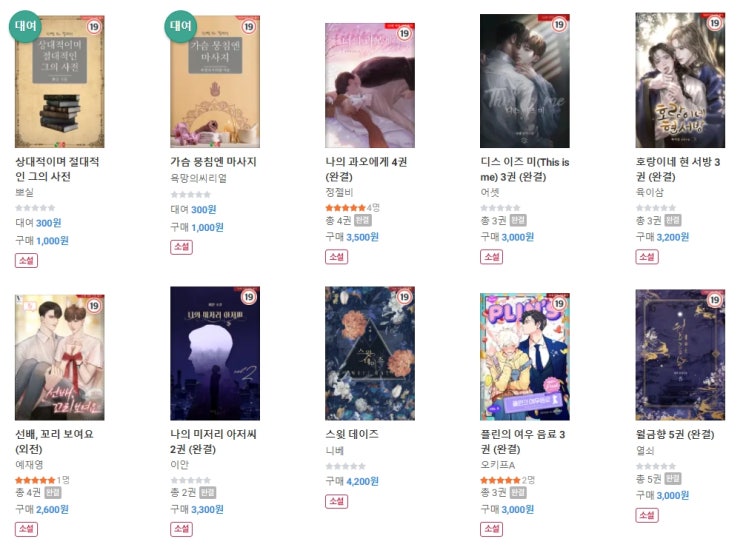Open the 나의 미저리 아저씨 cover thumbnail
The width and height of the screenshot is (743, 553).
[x=215, y=354]
